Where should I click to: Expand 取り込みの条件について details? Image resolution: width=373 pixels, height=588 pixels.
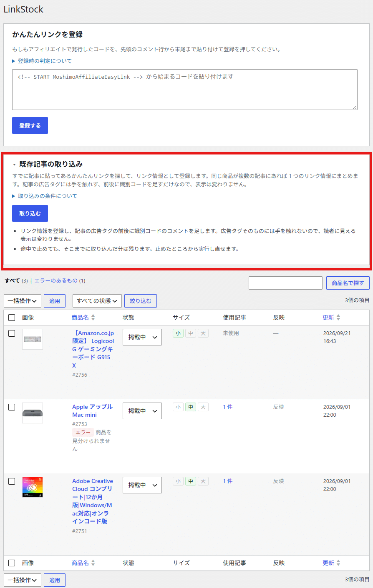[x=45, y=196]
